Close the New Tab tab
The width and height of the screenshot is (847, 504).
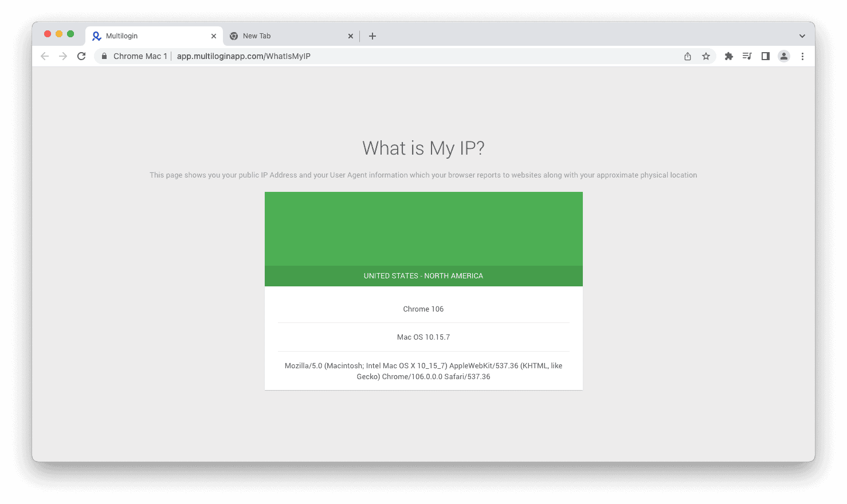(x=351, y=36)
